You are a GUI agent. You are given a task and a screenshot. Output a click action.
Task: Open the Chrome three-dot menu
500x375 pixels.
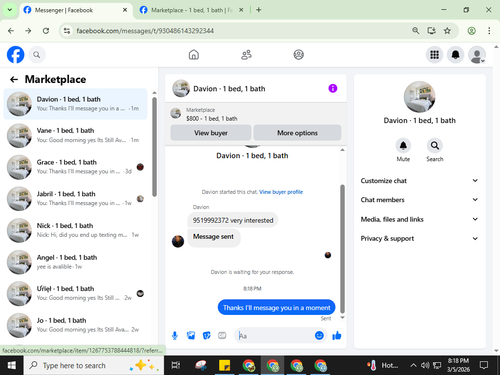pos(489,31)
